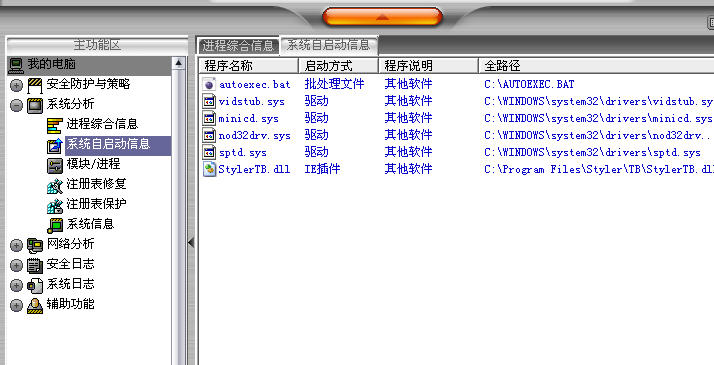Select the 系统自启动信息 tree item
The height and width of the screenshot is (365, 714).
[x=108, y=144]
